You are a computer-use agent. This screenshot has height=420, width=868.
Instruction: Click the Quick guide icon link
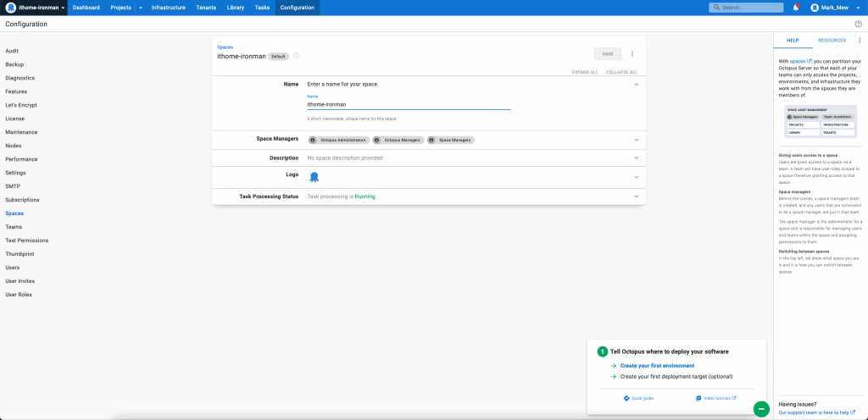tap(639, 398)
